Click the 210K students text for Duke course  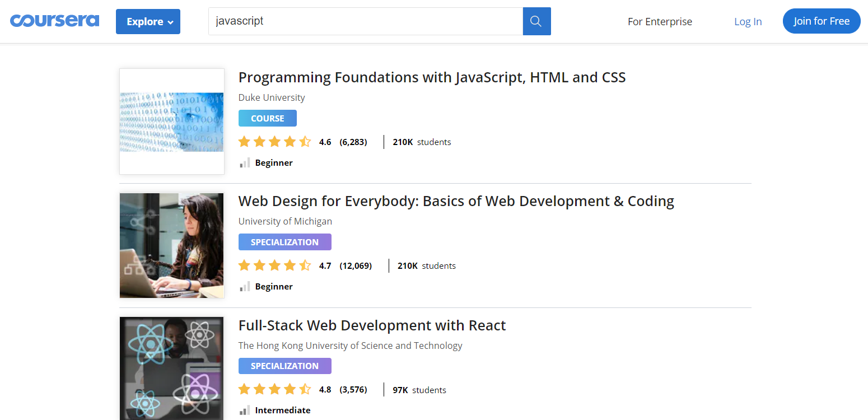tap(422, 142)
